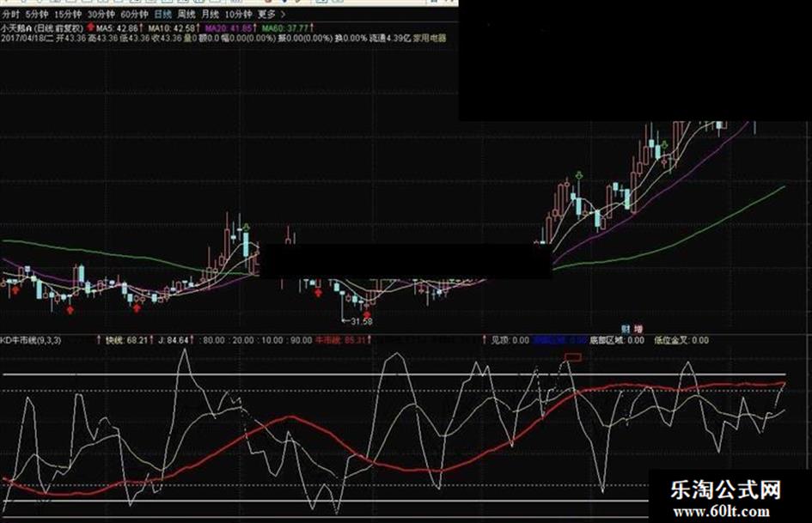The height and width of the screenshot is (523, 812).
Task: Select the 15分钟 period tab
Action: point(68,15)
